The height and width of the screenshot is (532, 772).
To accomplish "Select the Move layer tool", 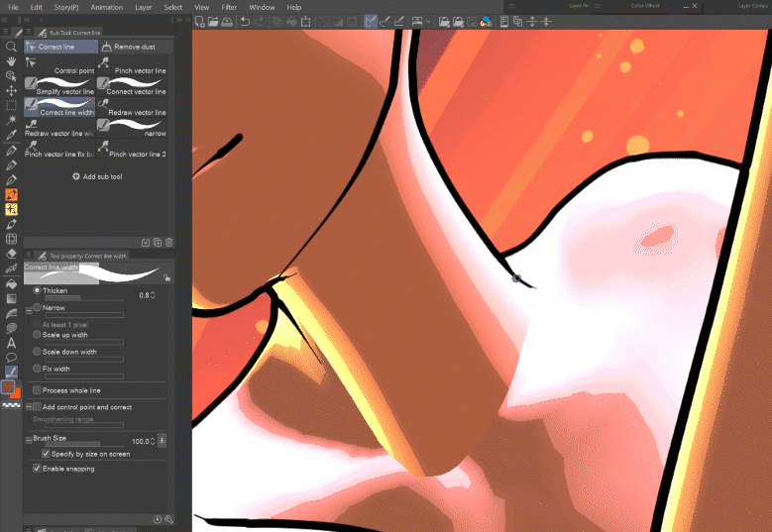I will point(11,90).
